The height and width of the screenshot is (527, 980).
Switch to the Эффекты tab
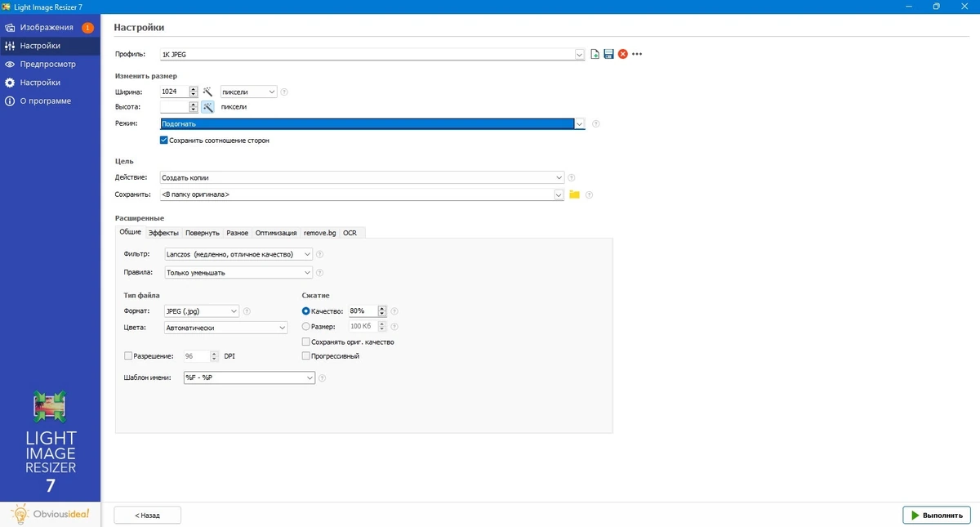[163, 233]
